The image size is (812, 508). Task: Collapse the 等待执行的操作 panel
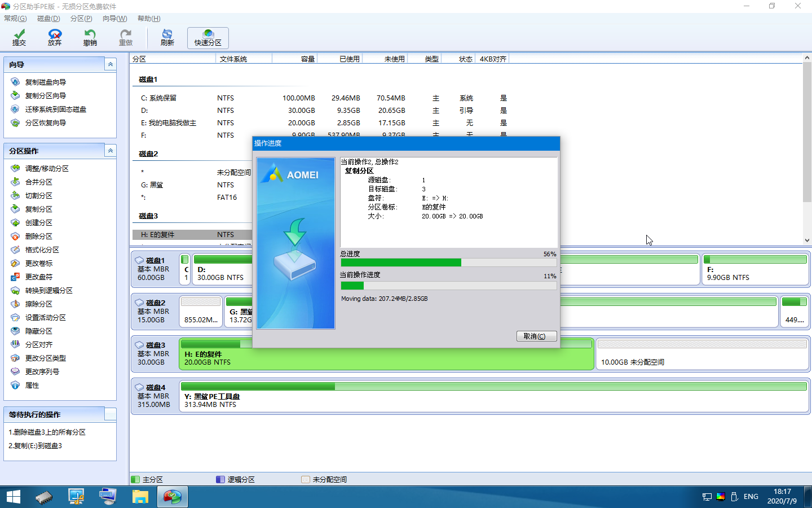click(111, 414)
